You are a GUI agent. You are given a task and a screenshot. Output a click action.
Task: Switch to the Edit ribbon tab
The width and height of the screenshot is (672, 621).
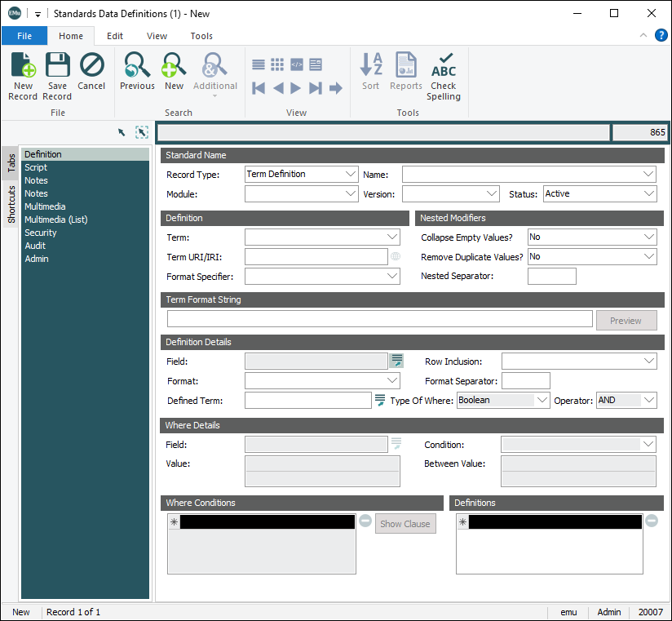pyautogui.click(x=115, y=36)
